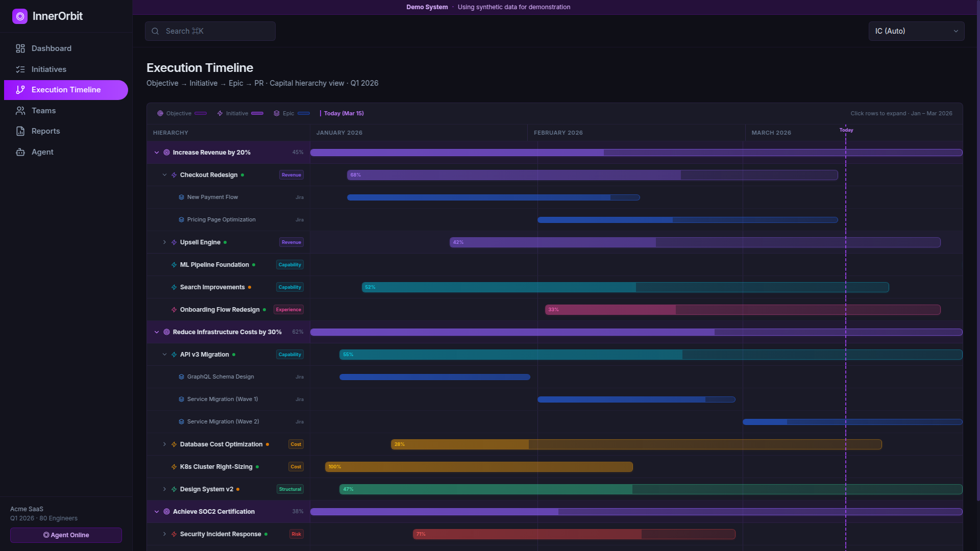The image size is (980, 551).
Task: Collapse Increase Revenue by 20% objective
Action: coord(157,153)
